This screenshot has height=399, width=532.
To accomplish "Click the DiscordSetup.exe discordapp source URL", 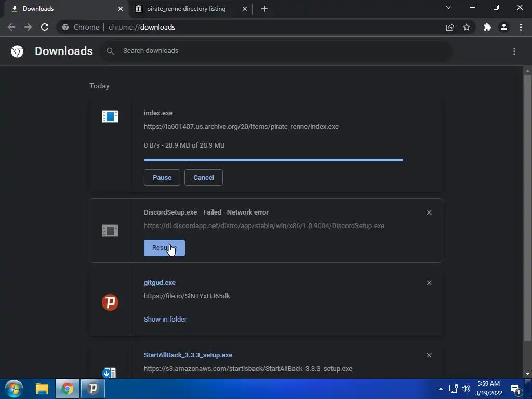I will (x=264, y=225).
